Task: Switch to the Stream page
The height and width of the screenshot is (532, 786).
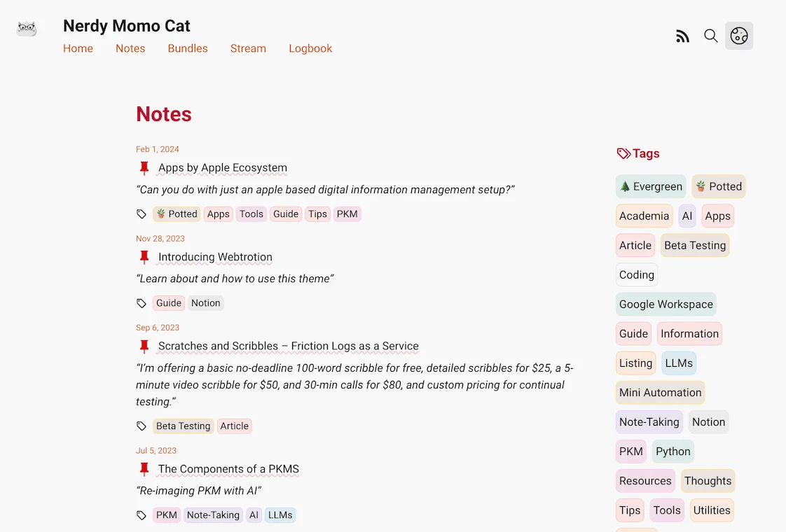Action: (248, 48)
